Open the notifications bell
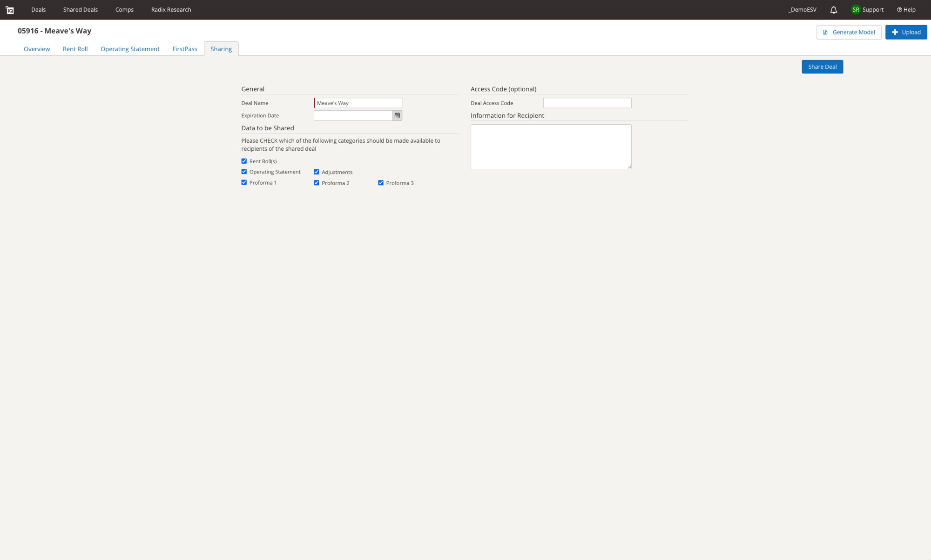Image resolution: width=931 pixels, height=560 pixels. pyautogui.click(x=833, y=10)
